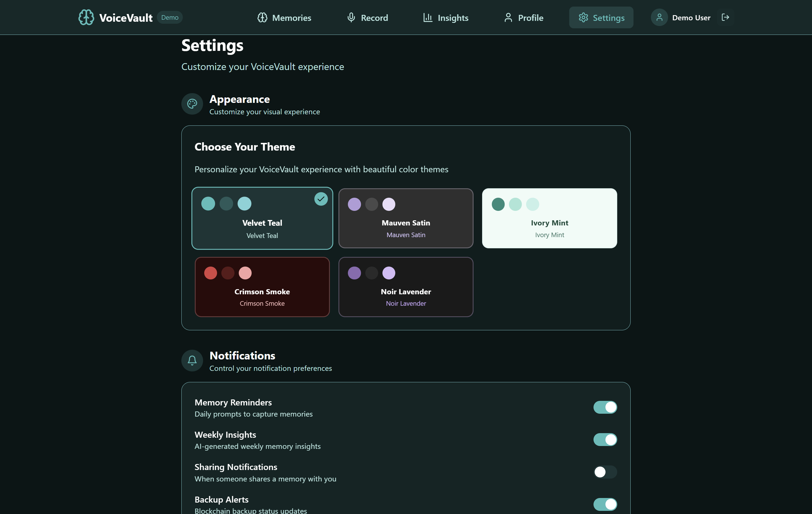Click the microphone icon in the nav bar
This screenshot has height=514, width=812.
click(351, 17)
